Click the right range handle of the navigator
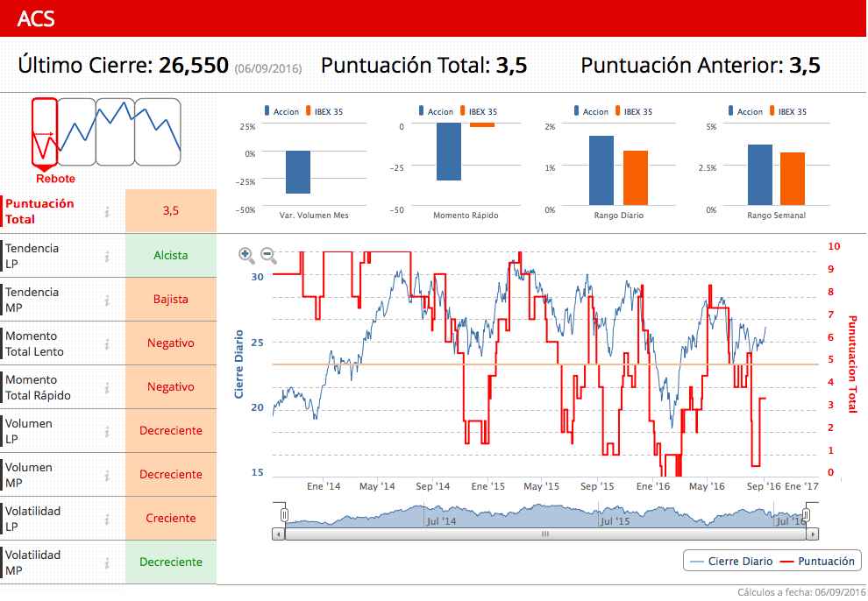This screenshot has height=601, width=868. 807,515
